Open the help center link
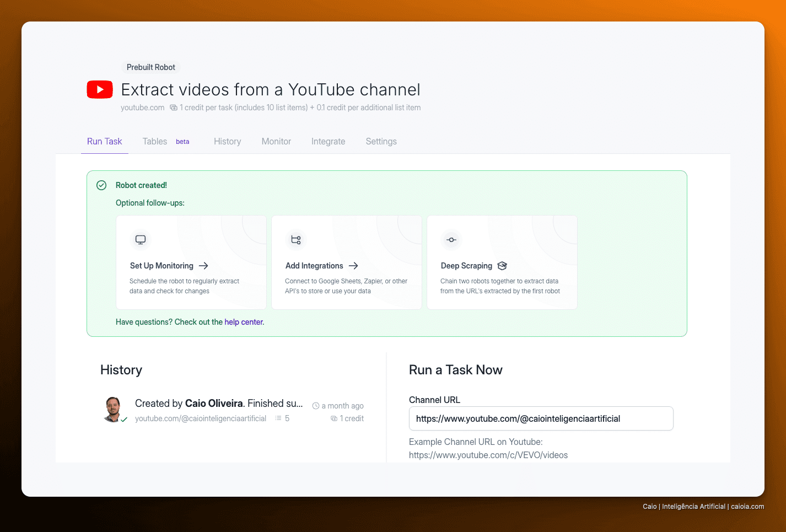The image size is (786, 532). [244, 322]
